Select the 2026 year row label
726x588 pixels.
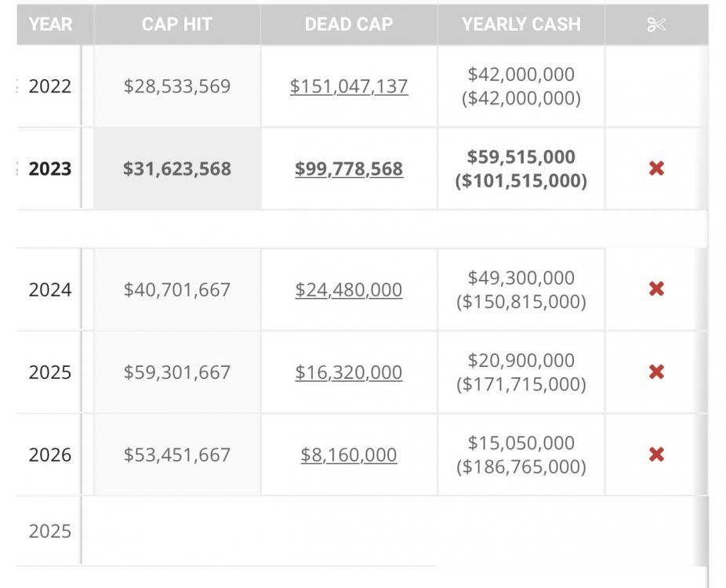coord(50,455)
